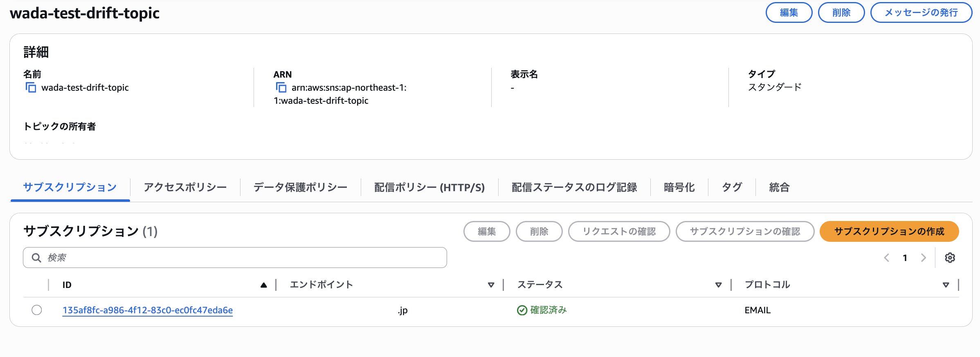Screen dimensions: 980x357
Task: Select the subscription 135af8fc radio button
Action: [x=37, y=310]
